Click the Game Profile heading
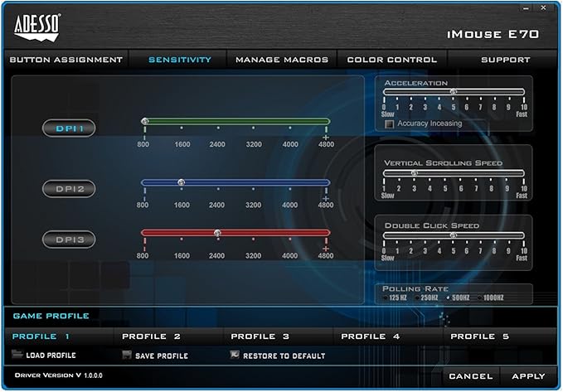The image size is (563, 392). coord(51,316)
